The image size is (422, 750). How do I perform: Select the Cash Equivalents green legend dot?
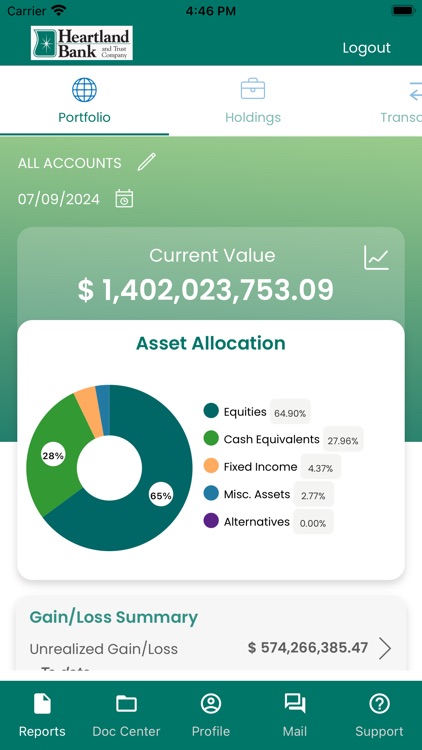(211, 439)
